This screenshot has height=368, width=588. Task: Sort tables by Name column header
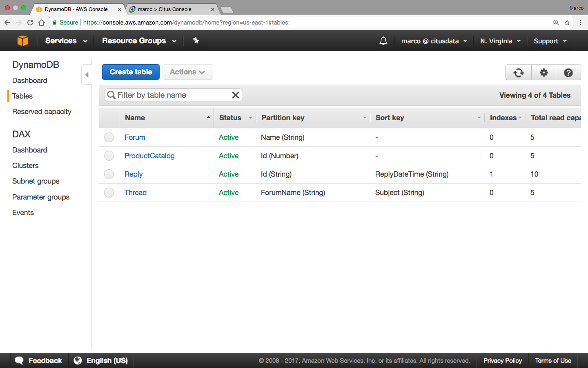167,118
